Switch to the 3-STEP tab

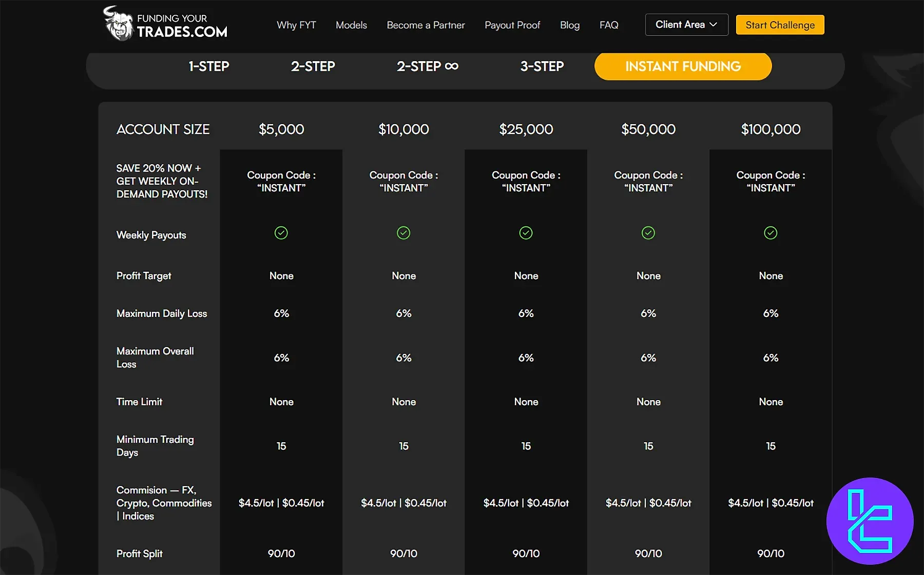tap(542, 66)
